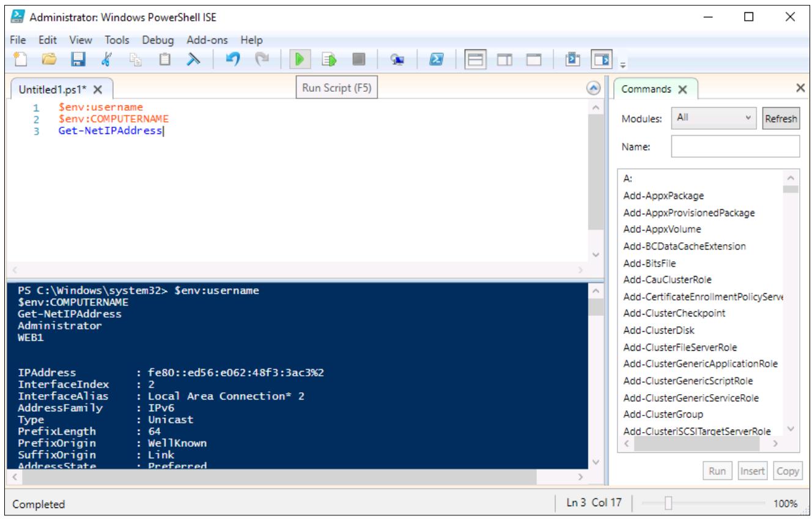The height and width of the screenshot is (519, 812).
Task: Select Add-AppxProvisionedPackage in the list
Action: (689, 212)
